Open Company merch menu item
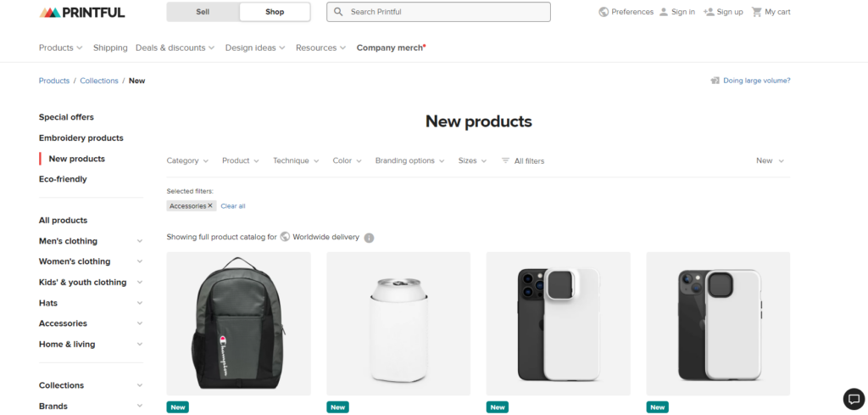 pos(391,48)
